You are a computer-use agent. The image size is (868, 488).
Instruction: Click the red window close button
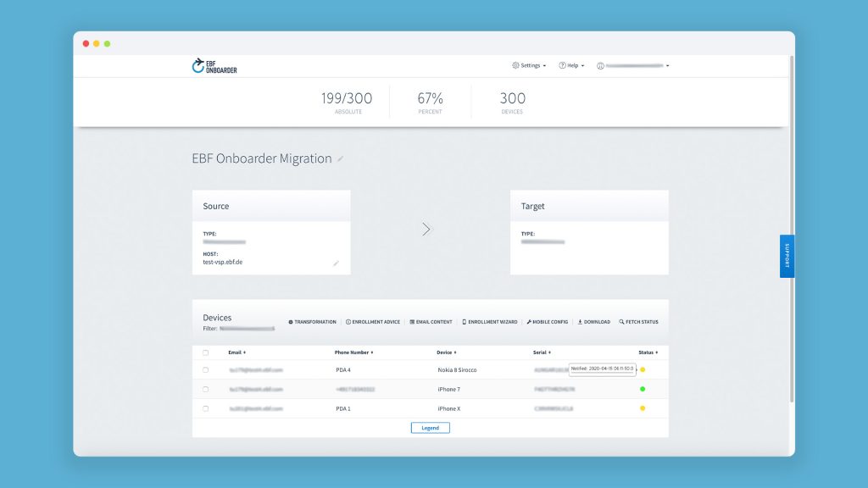click(86, 44)
